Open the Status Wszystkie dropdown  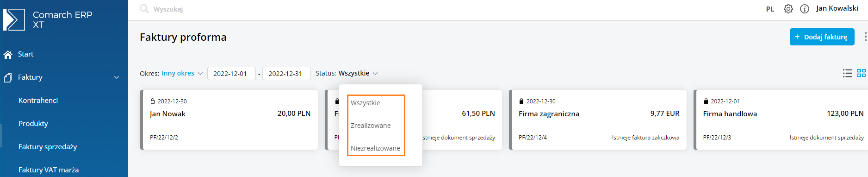pos(358,73)
